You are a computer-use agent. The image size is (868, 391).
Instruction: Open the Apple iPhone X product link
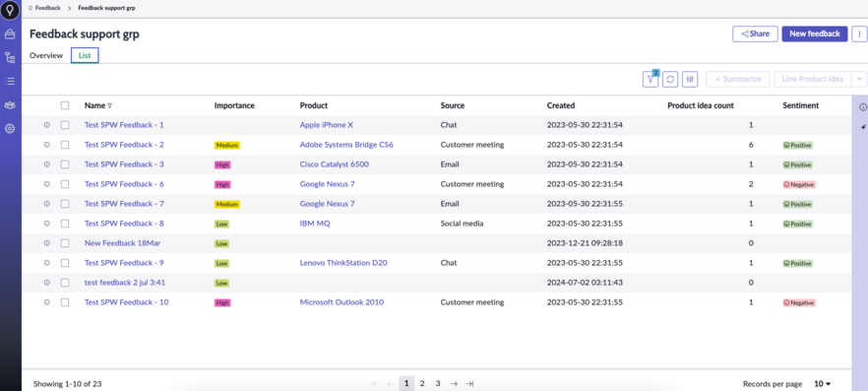coord(326,125)
